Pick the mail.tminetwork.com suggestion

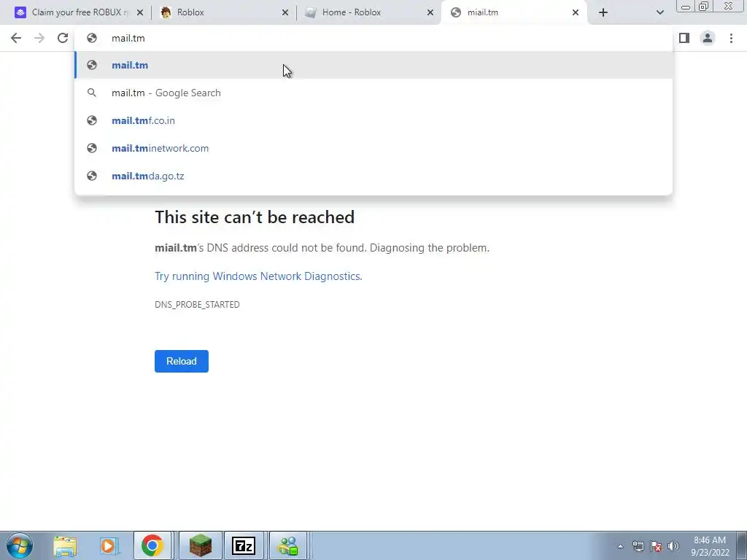(x=373, y=148)
